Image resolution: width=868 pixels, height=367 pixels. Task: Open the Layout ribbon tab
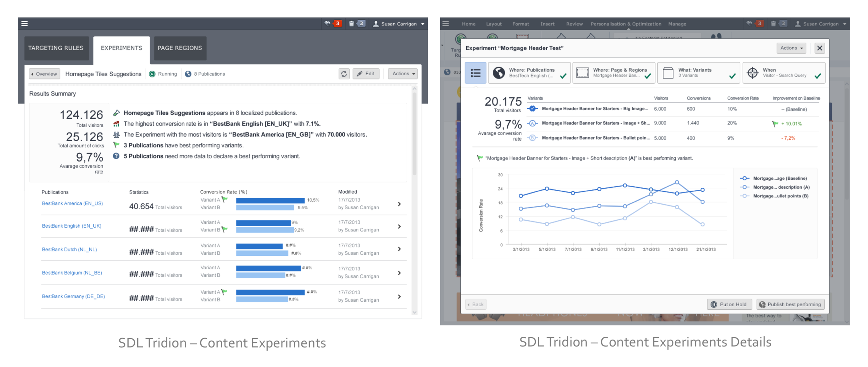click(494, 24)
